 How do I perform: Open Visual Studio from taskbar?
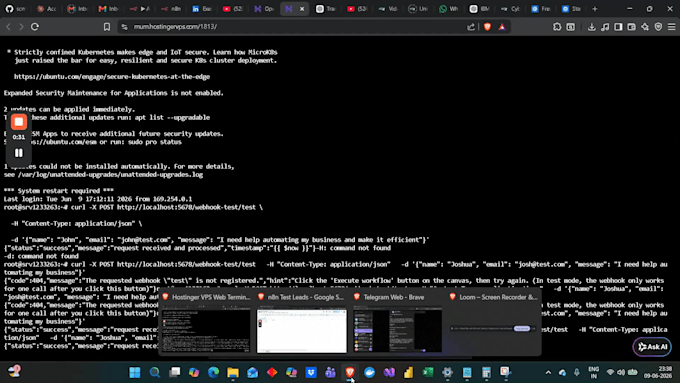[x=389, y=372]
